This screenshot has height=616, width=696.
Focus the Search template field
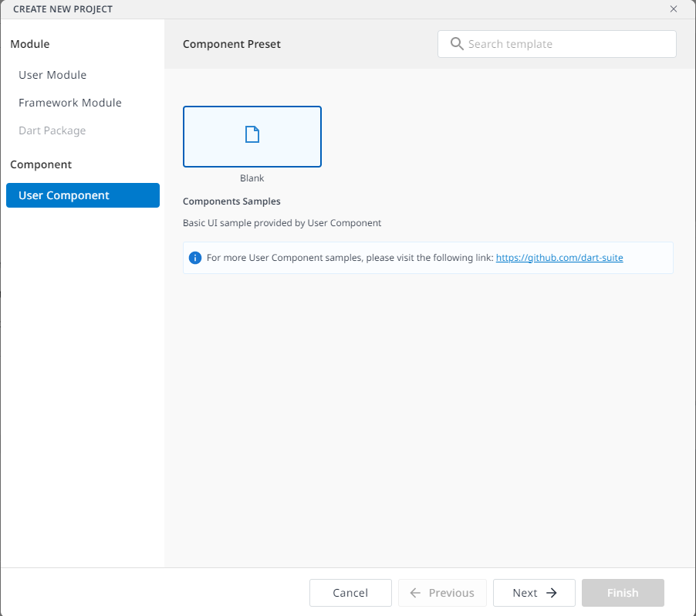pos(556,44)
